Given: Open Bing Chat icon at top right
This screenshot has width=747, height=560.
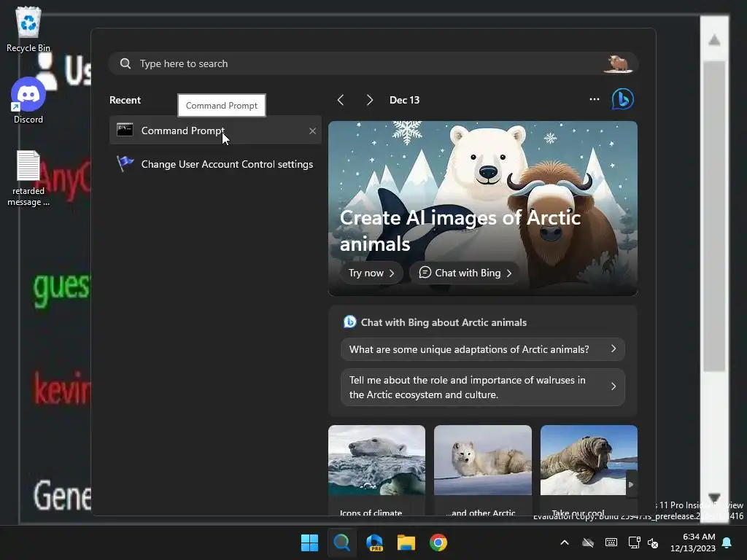Looking at the screenshot, I should point(623,99).
